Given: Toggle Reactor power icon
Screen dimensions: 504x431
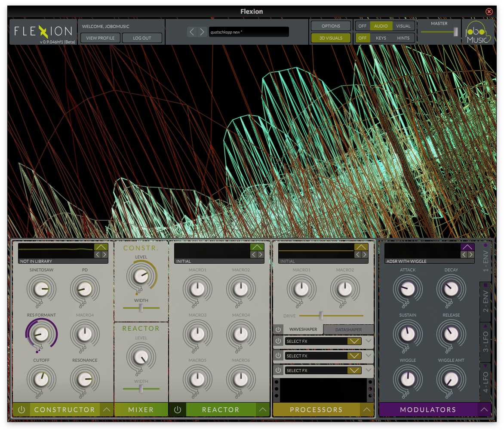Looking at the screenshot, I should [178, 410].
